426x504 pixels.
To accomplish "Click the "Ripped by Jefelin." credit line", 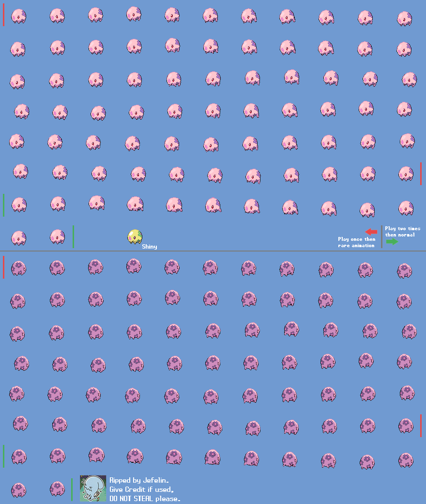I will (x=139, y=480).
